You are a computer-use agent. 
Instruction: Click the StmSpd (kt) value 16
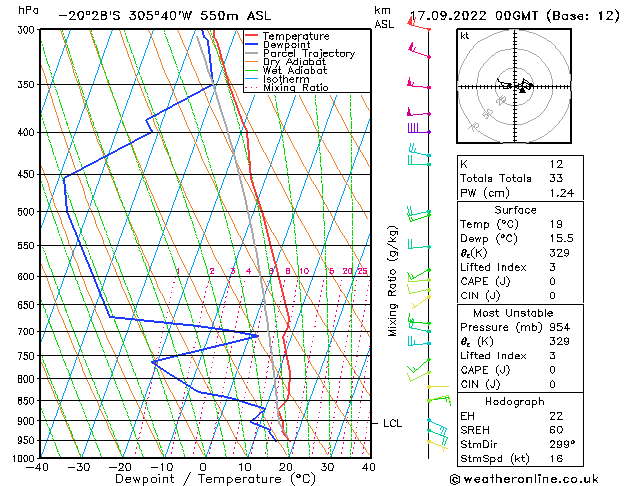coord(556,458)
